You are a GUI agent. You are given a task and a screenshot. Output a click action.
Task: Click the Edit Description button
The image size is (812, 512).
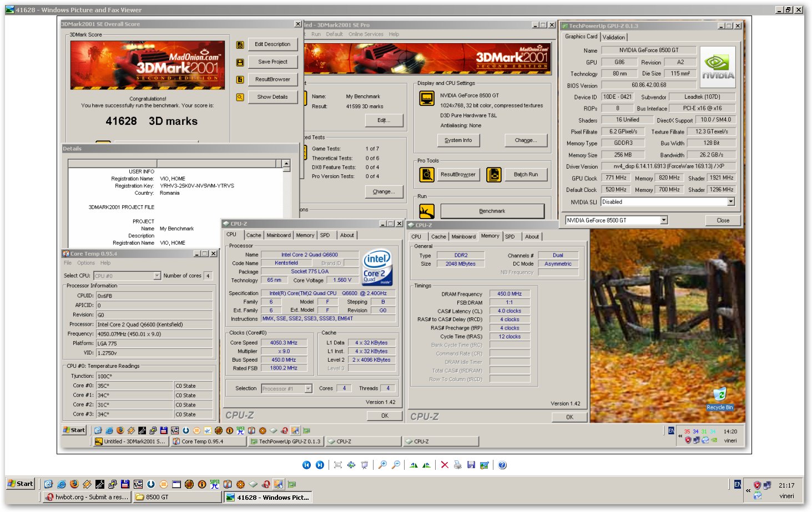(x=273, y=44)
